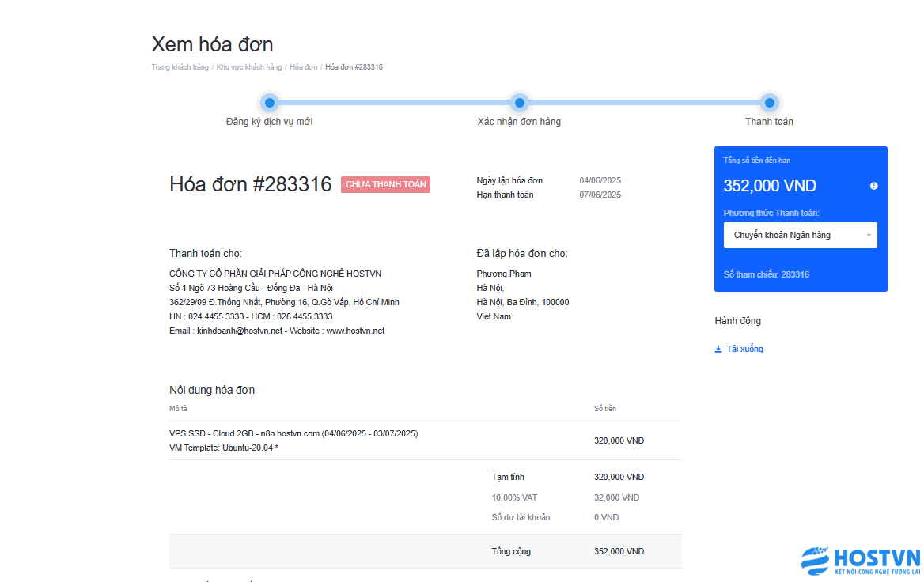Viewport: 924px width, 582px height.
Task: Click the Số 1 Ngõ 73 Hoàng Cầu address line
Action: tap(251, 288)
